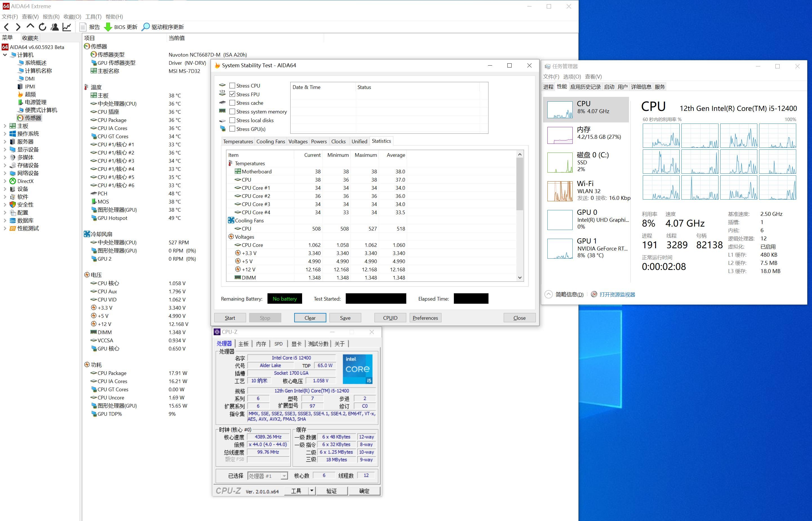
Task: Open the graph chart toolbar icon
Action: (x=67, y=27)
